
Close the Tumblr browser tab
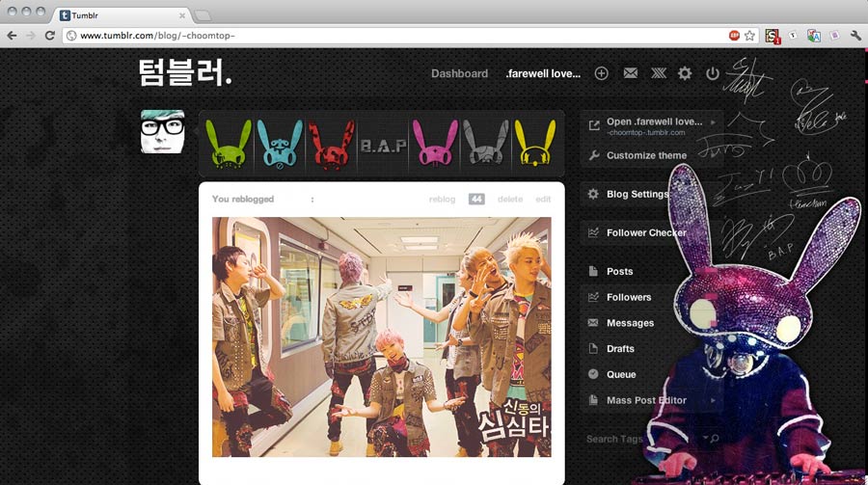(181, 15)
